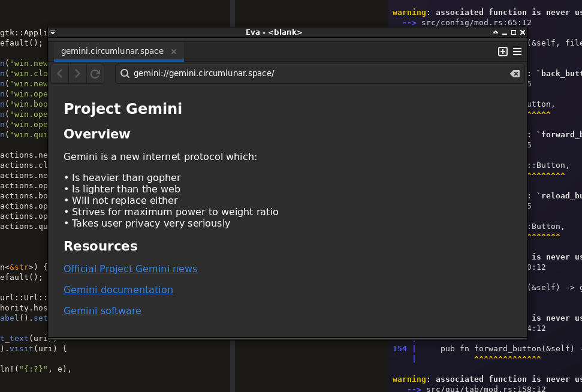Open Gemini documentation link
Image resolution: width=582 pixels, height=392 pixels.
(118, 290)
